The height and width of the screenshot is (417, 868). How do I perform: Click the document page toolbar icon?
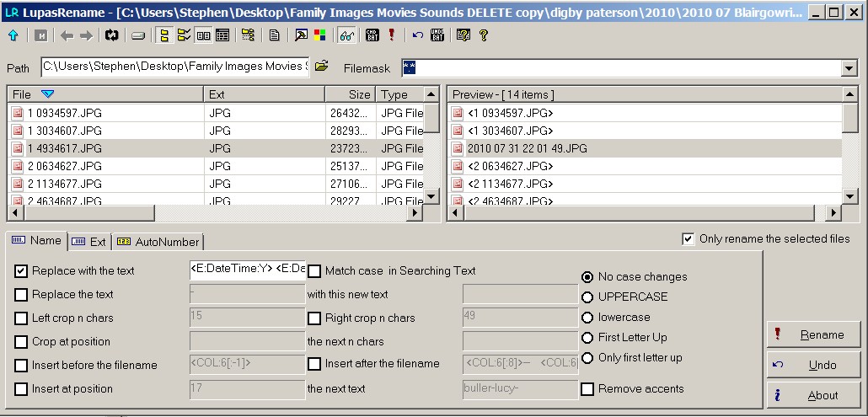(x=275, y=36)
